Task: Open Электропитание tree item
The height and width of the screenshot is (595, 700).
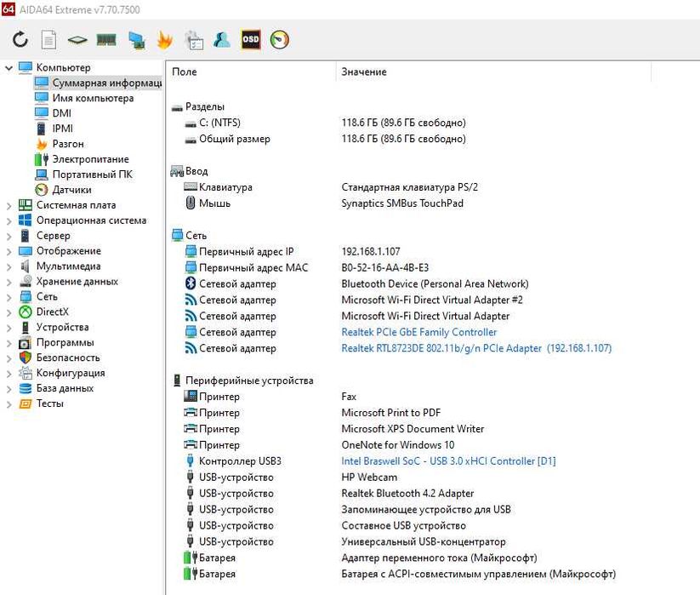Action: point(91,159)
